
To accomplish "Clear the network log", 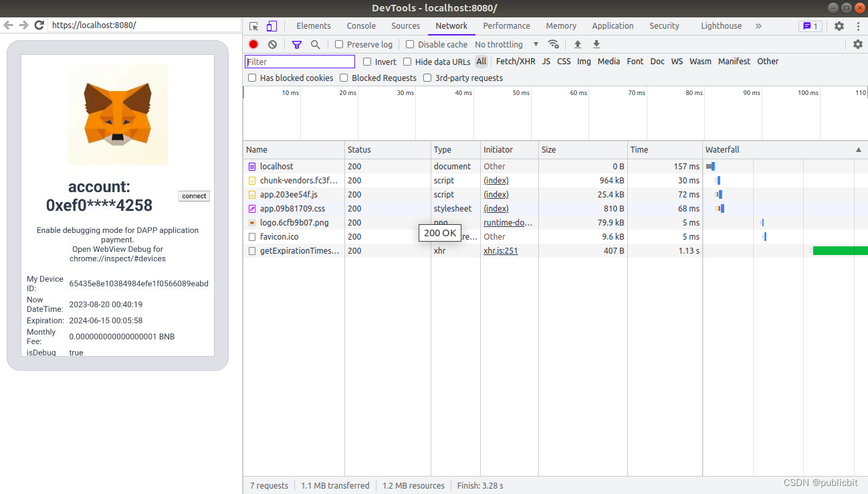I will 272,44.
